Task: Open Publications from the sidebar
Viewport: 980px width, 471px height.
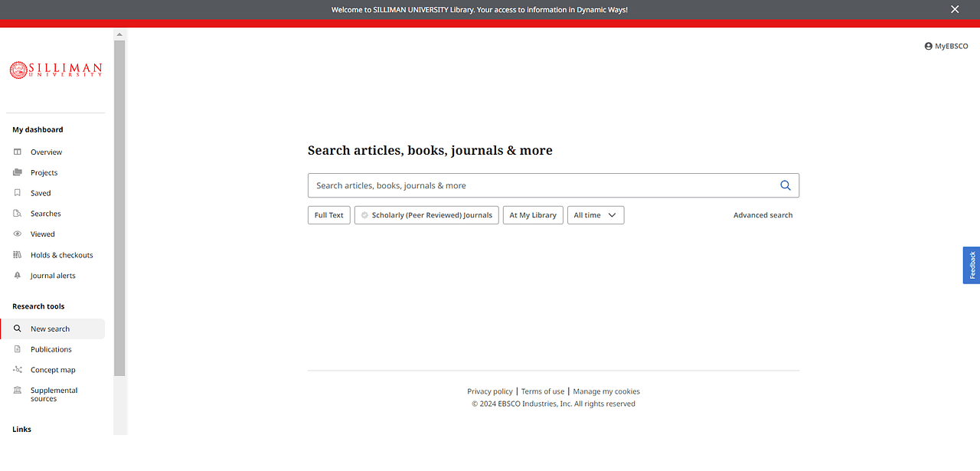Action: pos(51,348)
